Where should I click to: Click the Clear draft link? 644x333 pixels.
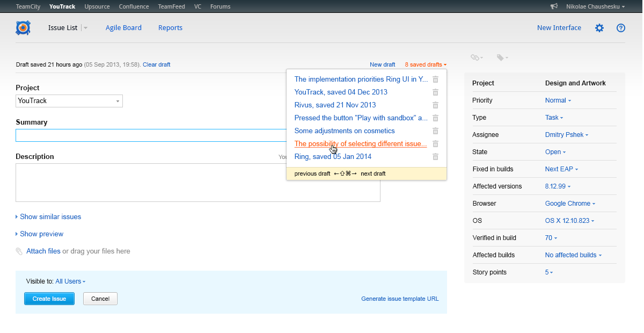[x=157, y=64]
